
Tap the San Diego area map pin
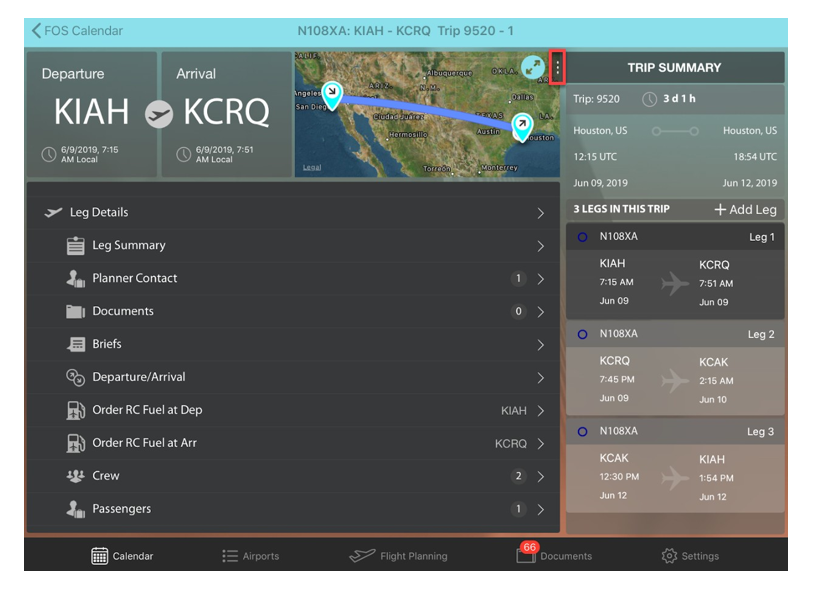point(332,94)
